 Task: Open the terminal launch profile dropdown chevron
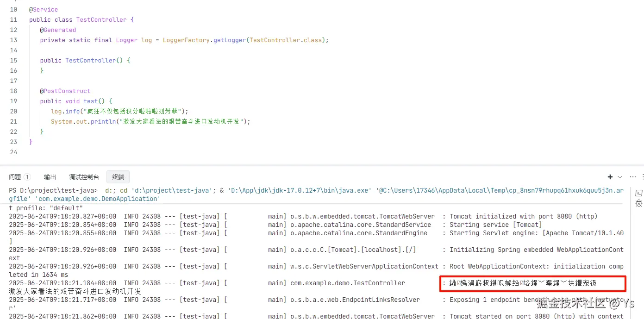620,177
